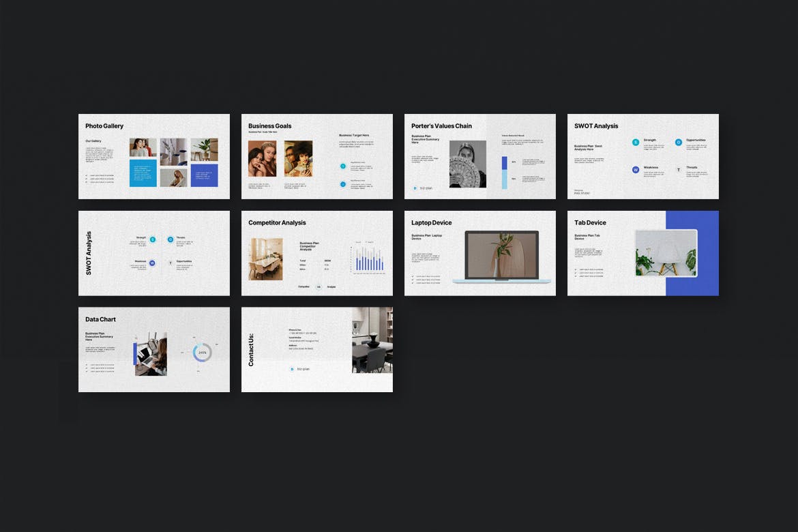This screenshot has height=532, width=798.
Task: Select the vertical Contact Us: title
Action: (x=251, y=350)
